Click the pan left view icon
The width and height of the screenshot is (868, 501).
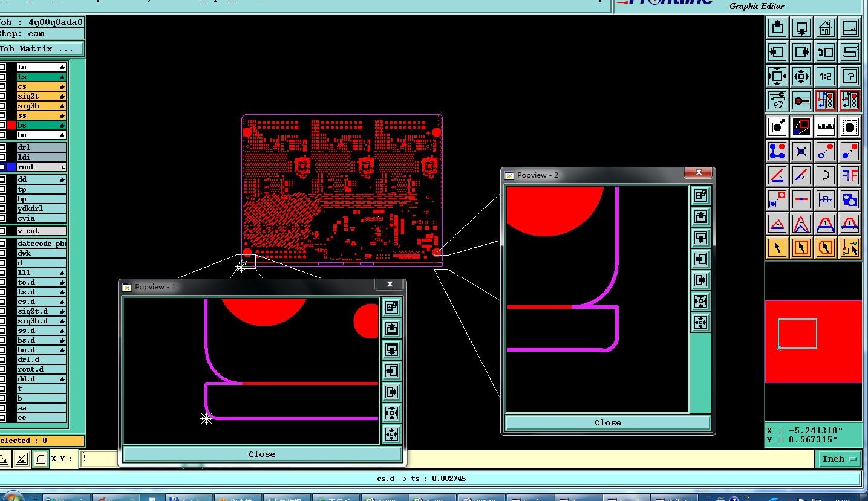pyautogui.click(x=777, y=52)
